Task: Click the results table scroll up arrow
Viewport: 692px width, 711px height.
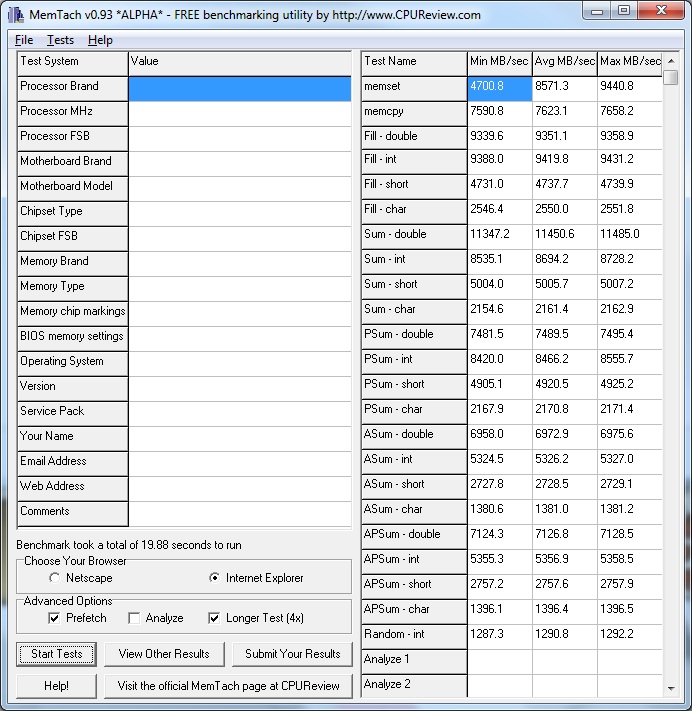Action: click(671, 61)
